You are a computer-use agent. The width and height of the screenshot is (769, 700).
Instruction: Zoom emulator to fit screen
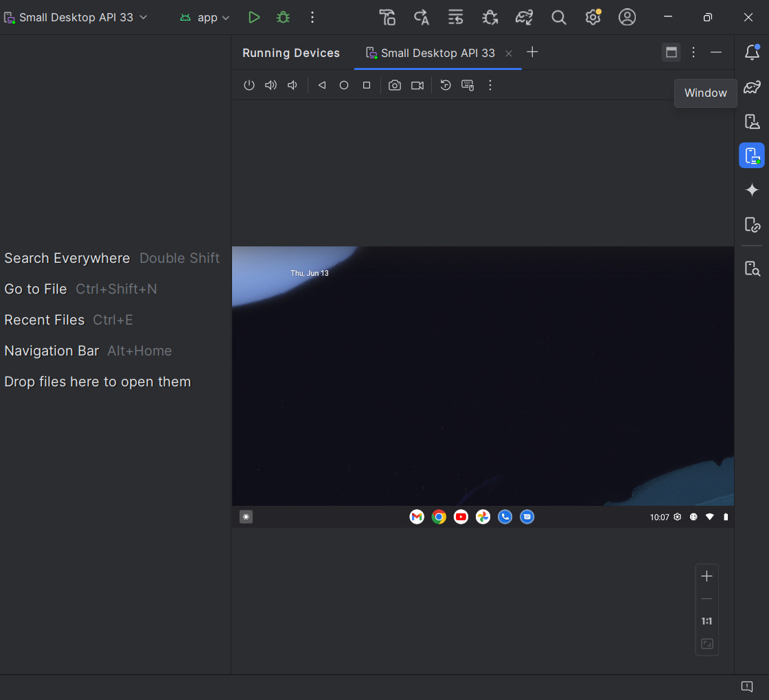coord(707,644)
